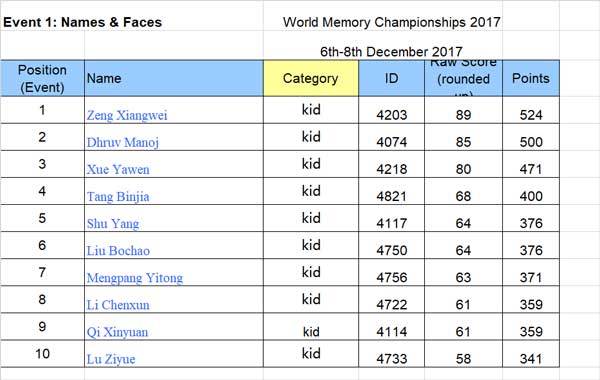This screenshot has width=600, height=380.
Task: Open the Zeng Xiangwei name link
Action: pos(127,115)
